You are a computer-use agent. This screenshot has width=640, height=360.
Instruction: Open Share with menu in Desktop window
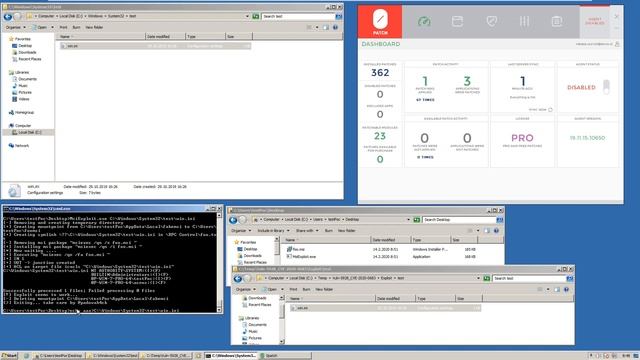pos(307,231)
